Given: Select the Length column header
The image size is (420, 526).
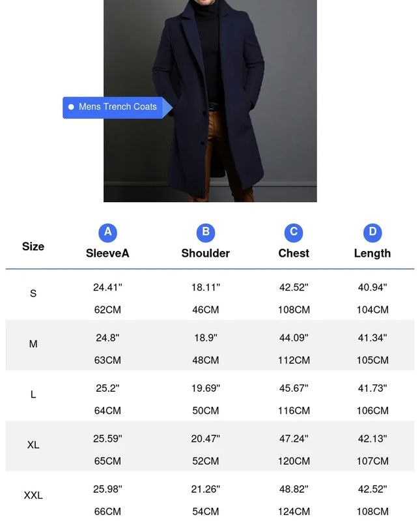Looking at the screenshot, I should pos(372,254).
